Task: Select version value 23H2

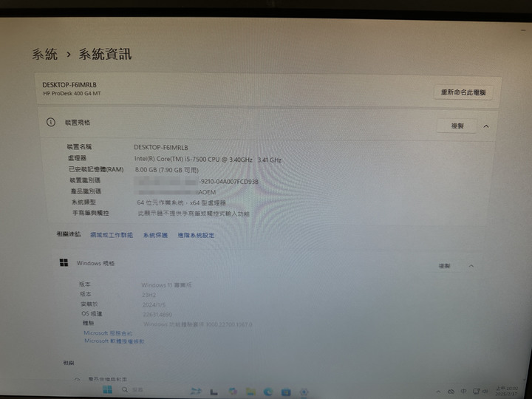Action: pos(149,295)
